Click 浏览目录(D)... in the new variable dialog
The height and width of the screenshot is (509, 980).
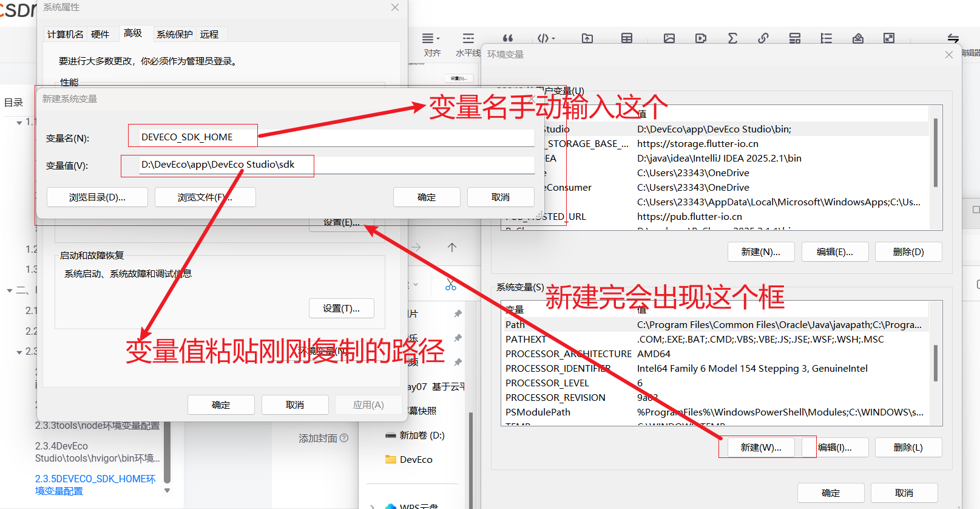97,197
